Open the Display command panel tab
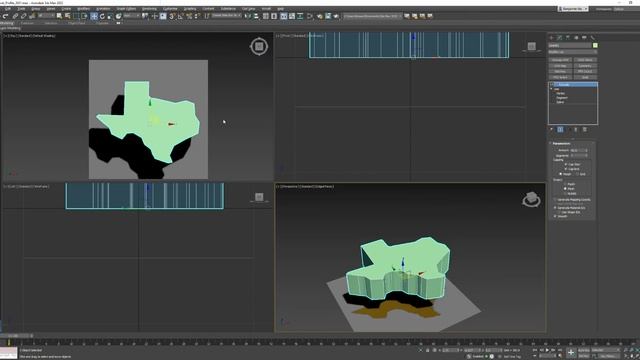The image size is (640, 360). point(584,38)
